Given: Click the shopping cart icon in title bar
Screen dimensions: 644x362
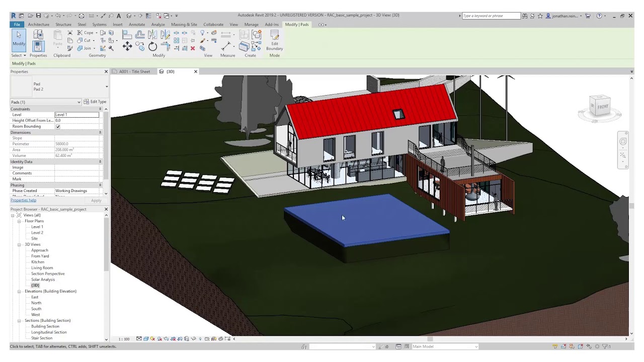Looking at the screenshot, I should click(587, 16).
